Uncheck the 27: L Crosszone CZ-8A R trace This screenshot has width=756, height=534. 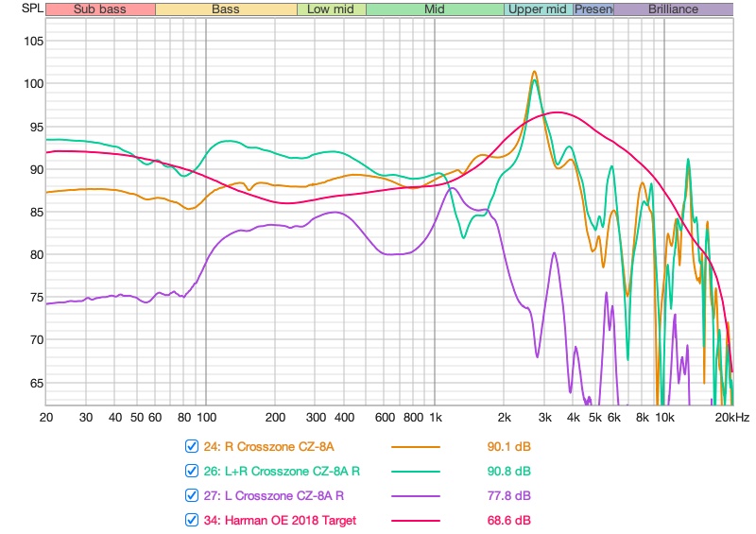pyautogui.click(x=192, y=495)
